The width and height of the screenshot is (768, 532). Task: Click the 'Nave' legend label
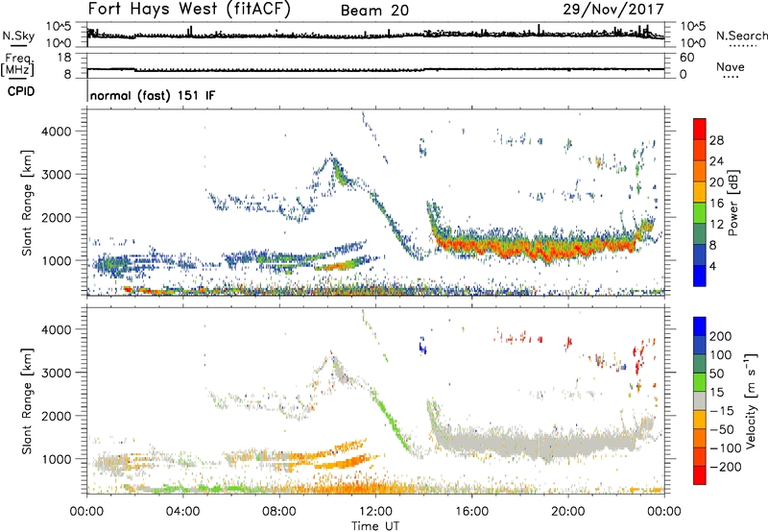coord(731,66)
